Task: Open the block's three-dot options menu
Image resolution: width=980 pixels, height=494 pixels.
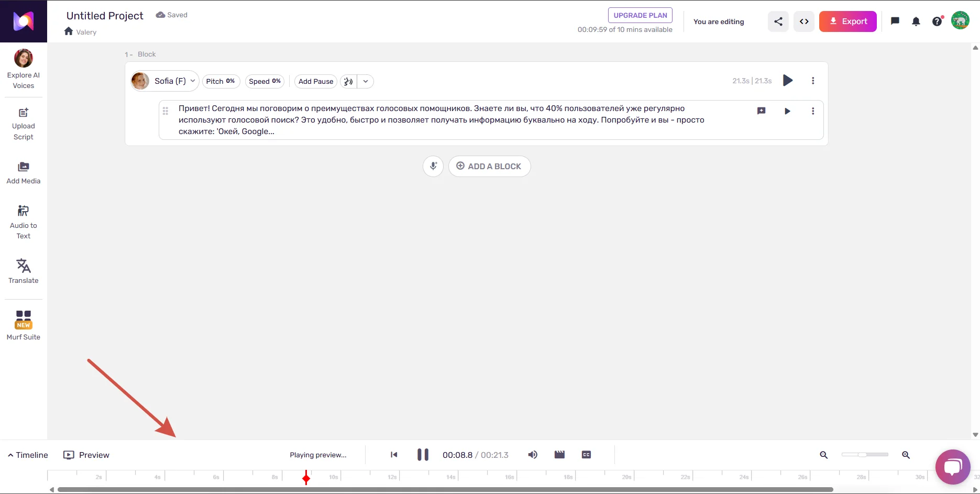Action: pyautogui.click(x=812, y=81)
